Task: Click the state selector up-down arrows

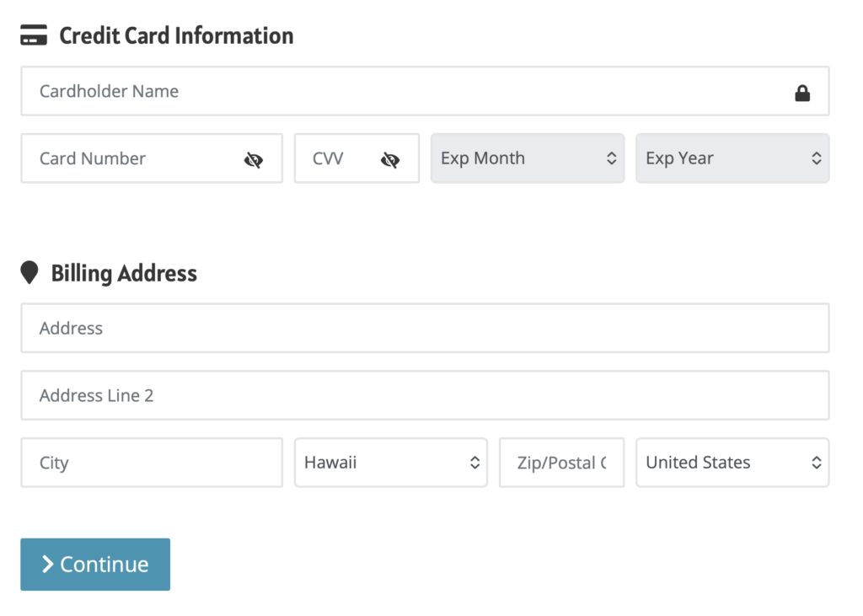Action: [x=475, y=463]
